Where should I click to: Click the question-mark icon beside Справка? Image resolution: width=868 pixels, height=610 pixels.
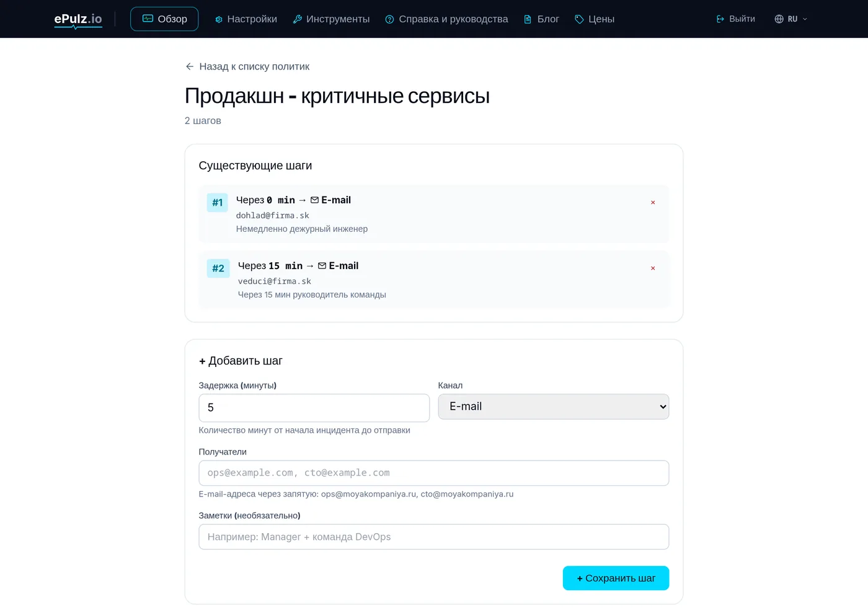point(390,19)
